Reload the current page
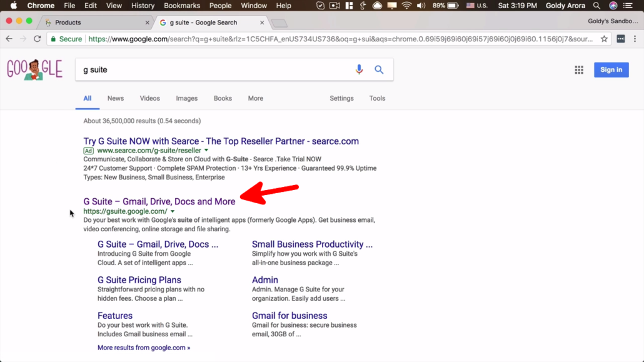The image size is (644, 362). 38,39
